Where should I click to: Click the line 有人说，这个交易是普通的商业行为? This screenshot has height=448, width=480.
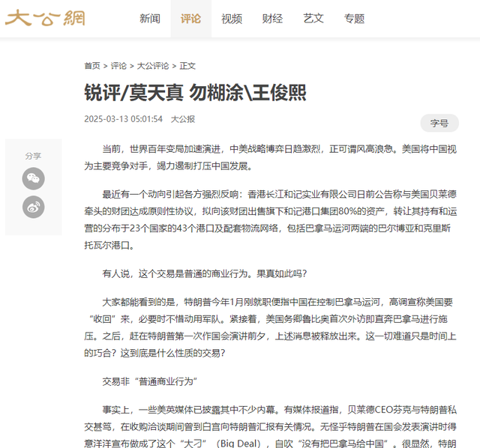coord(205,273)
